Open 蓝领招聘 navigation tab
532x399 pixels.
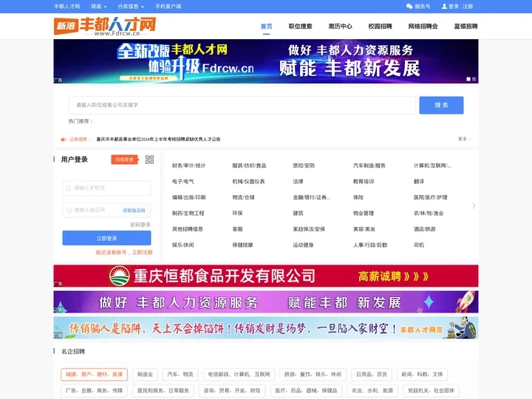pos(465,26)
